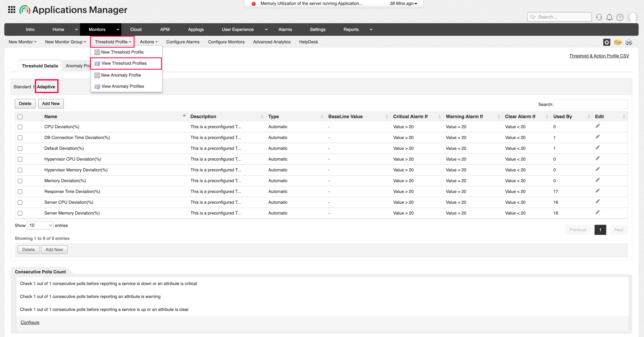This screenshot has height=337, width=644.
Task: Check the Server CPU Deviation(%) checkbox
Action: coord(20,202)
